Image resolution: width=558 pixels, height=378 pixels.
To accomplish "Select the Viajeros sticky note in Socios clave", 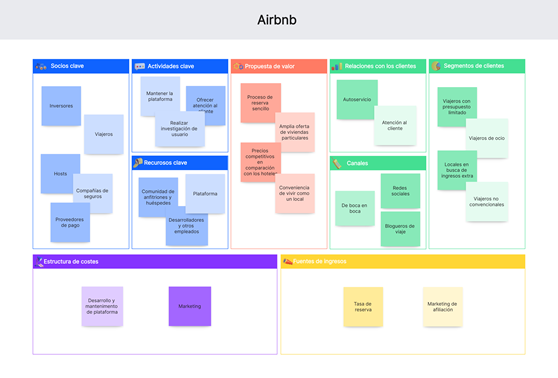I will click(x=104, y=134).
